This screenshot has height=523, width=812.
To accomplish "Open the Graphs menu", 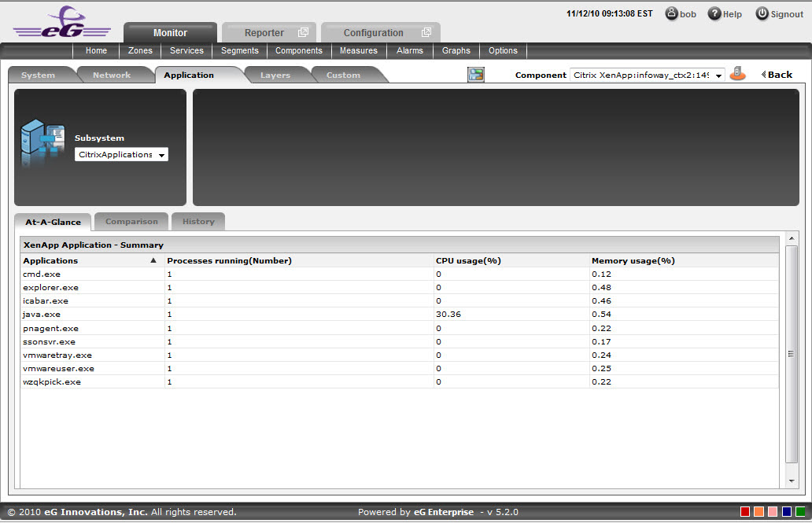I will click(x=456, y=51).
